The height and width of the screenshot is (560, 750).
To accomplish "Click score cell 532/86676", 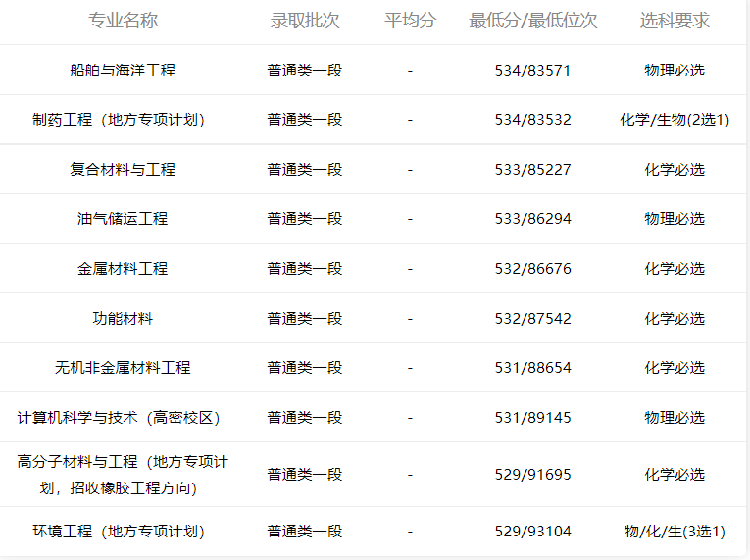I will [533, 269].
